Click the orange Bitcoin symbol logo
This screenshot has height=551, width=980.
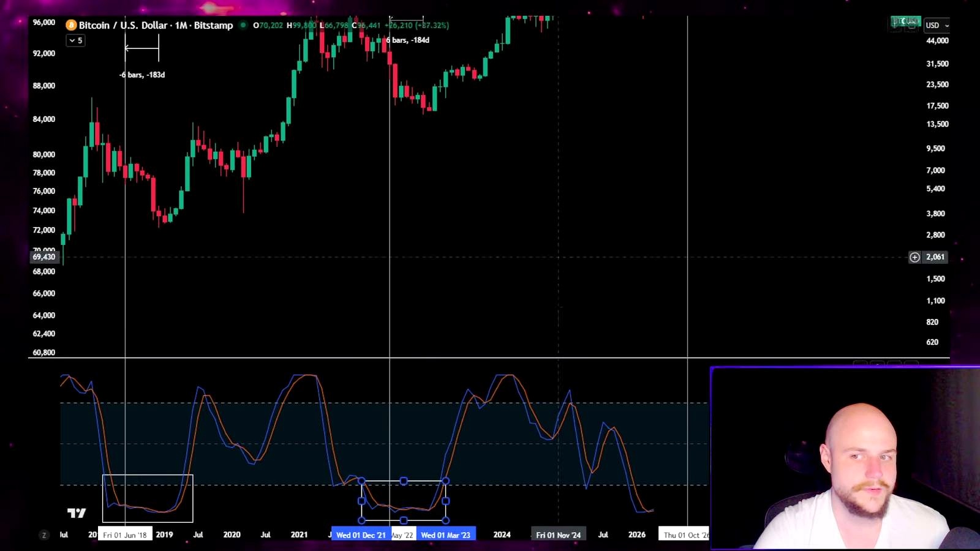(71, 25)
